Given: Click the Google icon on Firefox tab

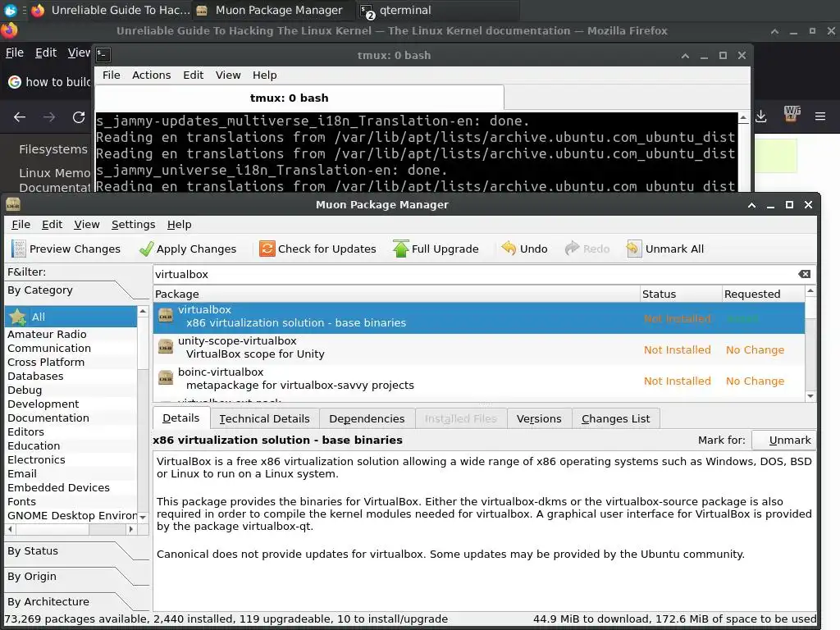Looking at the screenshot, I should click(x=15, y=82).
